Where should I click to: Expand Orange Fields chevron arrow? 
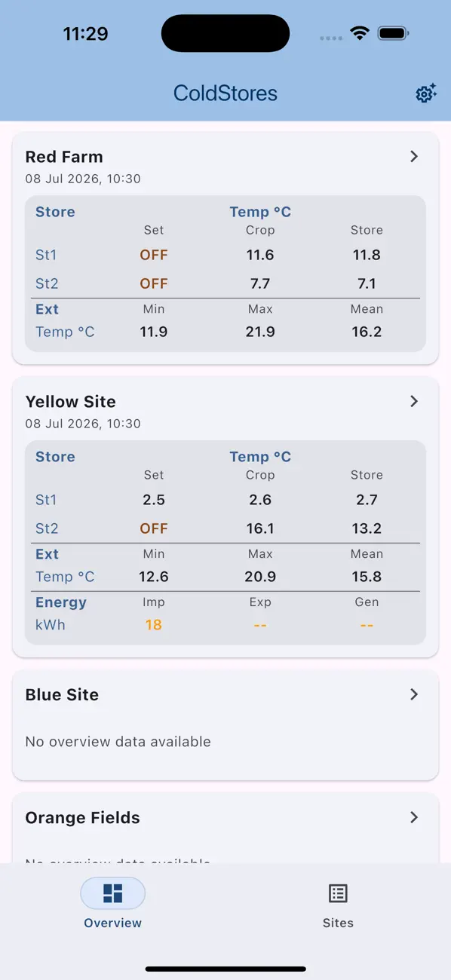pos(414,817)
